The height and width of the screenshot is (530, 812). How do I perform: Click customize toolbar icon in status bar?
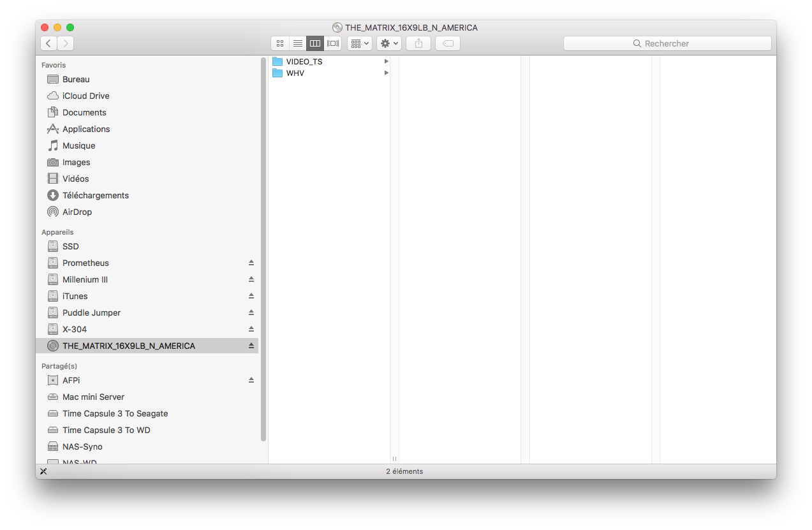(43, 471)
